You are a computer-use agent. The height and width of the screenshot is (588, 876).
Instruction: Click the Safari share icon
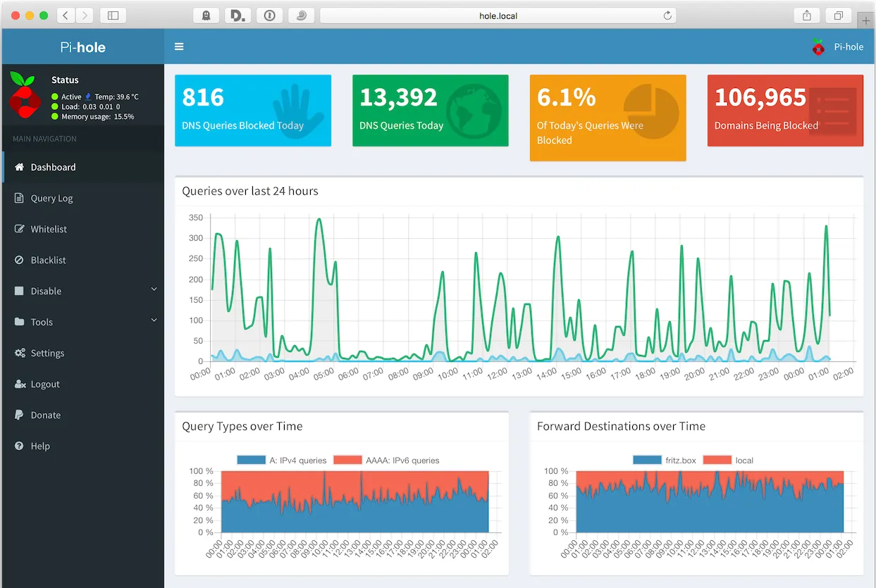[807, 15]
